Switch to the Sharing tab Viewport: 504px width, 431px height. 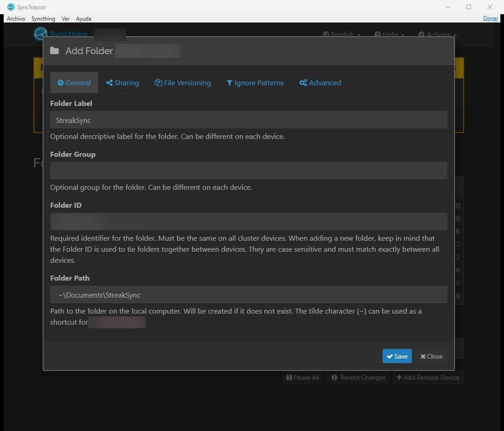[122, 83]
